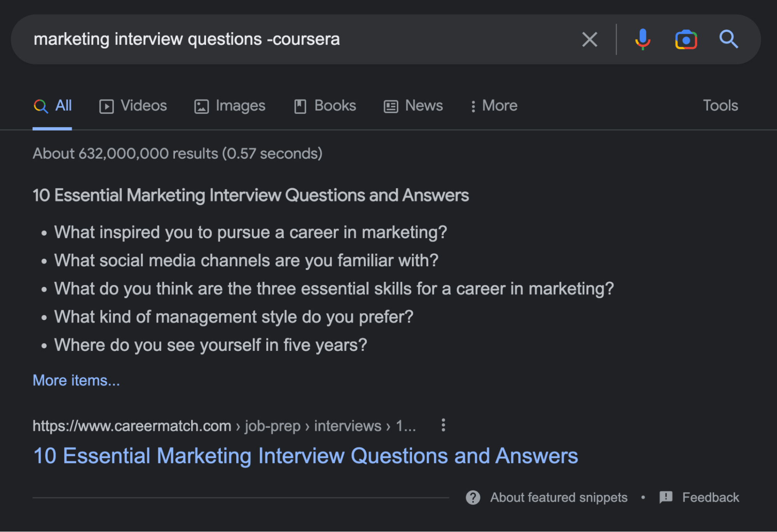Switch to the News tab label

[x=424, y=106]
